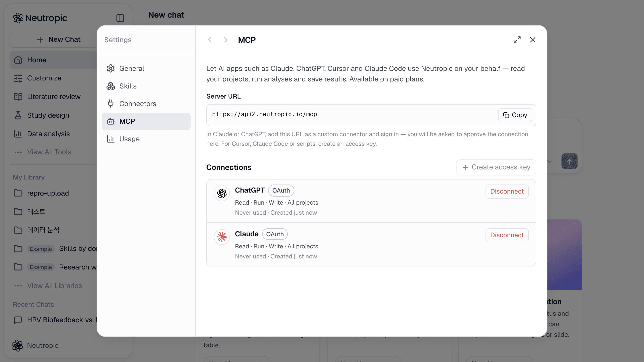
Task: Click the Customize sliders icon
Action: 18,78
